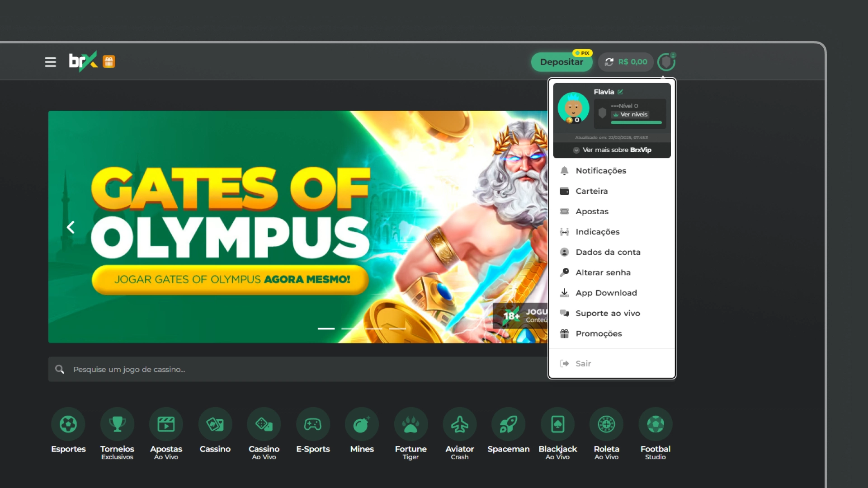Viewport: 868px width, 488px height.
Task: Select Alterar senha menu option
Action: tap(603, 272)
